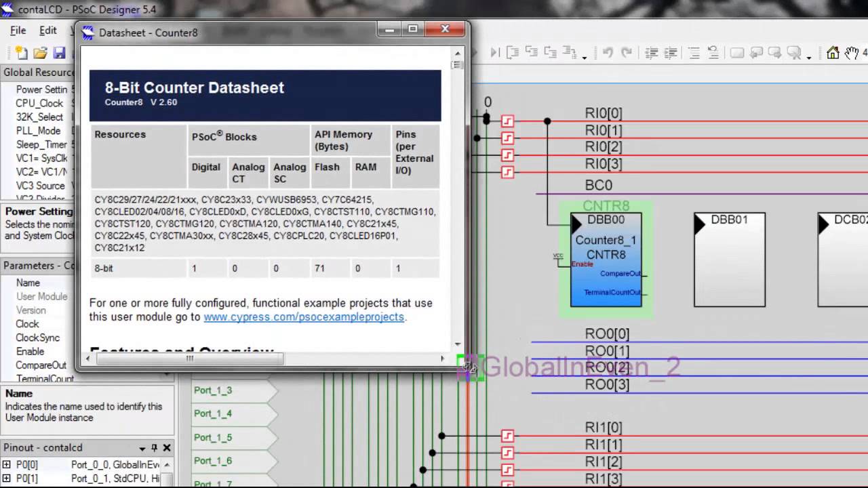868x488 pixels.
Task: Open the Edit menu
Action: pos(48,30)
